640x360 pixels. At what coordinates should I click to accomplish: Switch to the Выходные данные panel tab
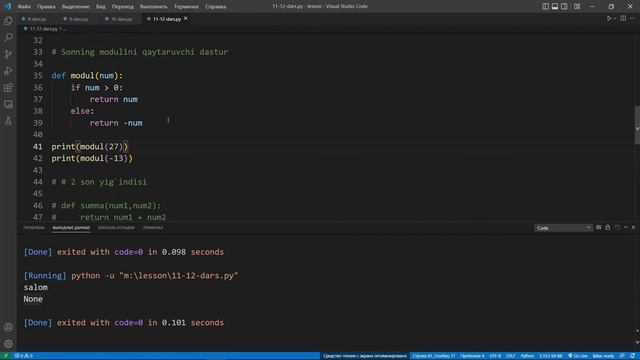coord(71,228)
